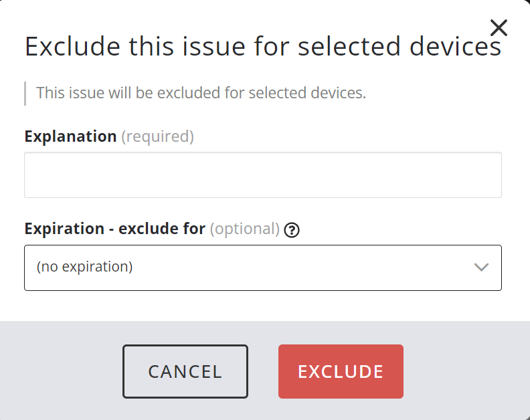Focus the Explanation text field
This screenshot has height=420, width=530.
pos(262,175)
